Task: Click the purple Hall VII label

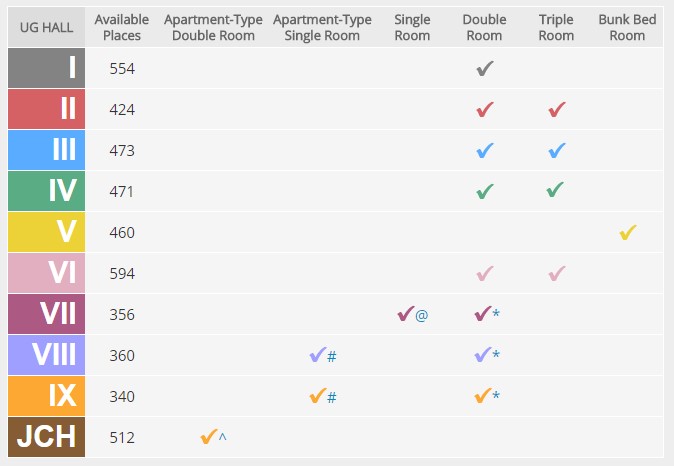Action: [46, 314]
